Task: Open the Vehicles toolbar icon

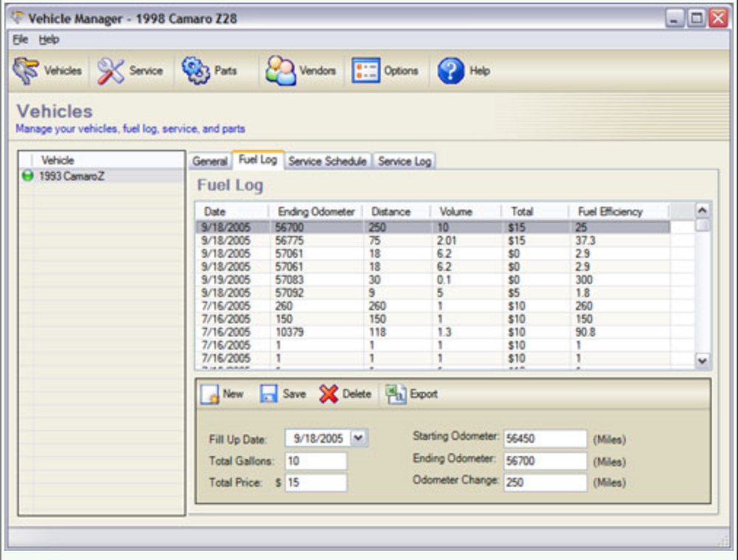Action: [25, 71]
